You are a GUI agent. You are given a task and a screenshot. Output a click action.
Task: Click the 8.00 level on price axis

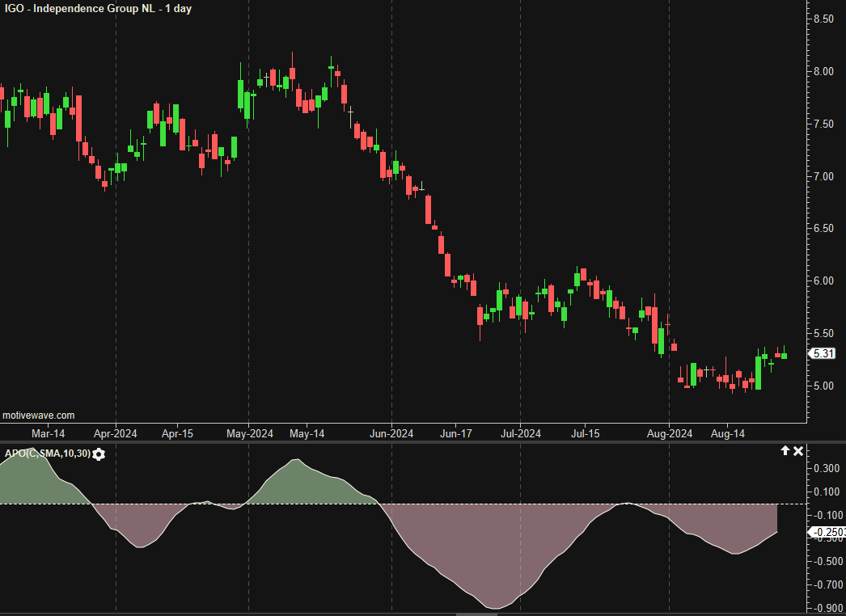823,71
